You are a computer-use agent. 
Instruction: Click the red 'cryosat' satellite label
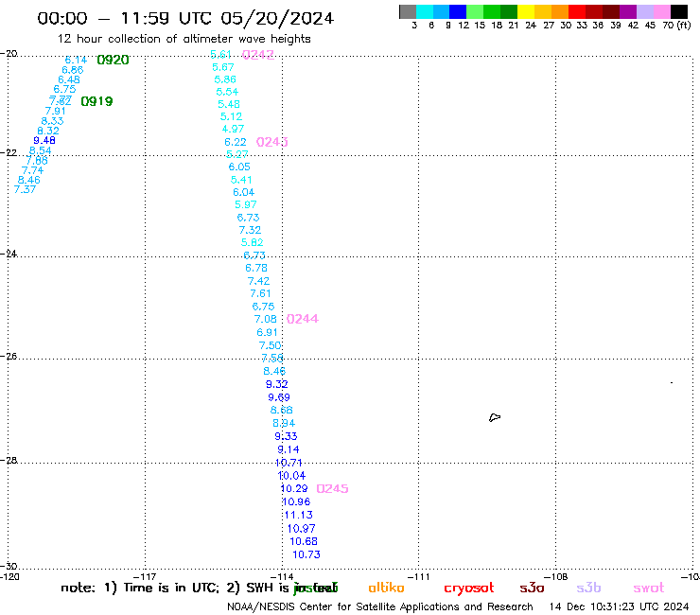pos(469,589)
